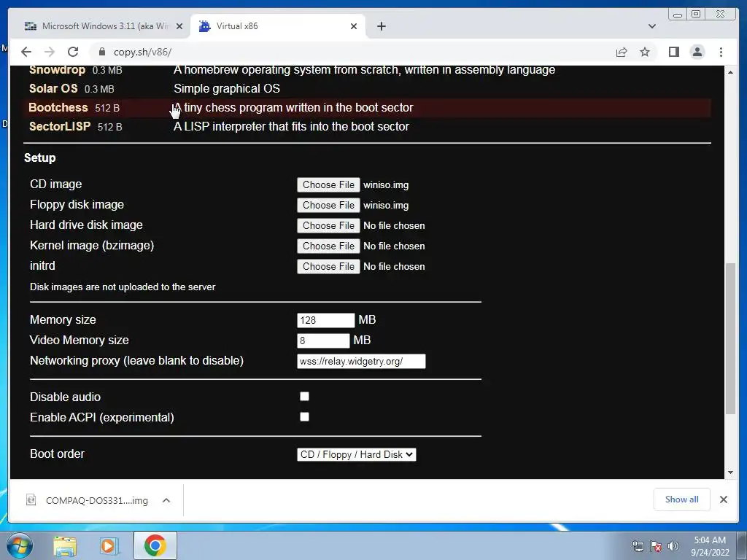Close the Microsoft Windows 3.11 tab

point(179,26)
